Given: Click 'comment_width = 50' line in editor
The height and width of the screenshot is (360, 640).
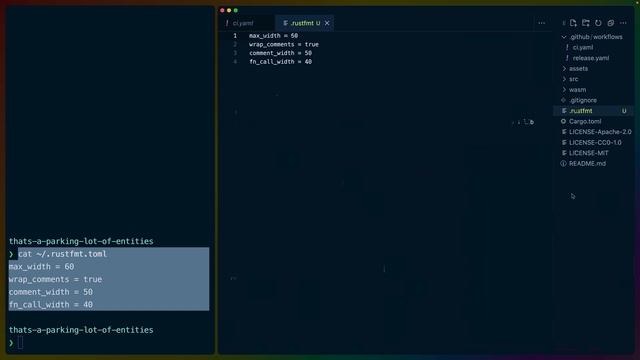Looking at the screenshot, I should [x=280, y=53].
